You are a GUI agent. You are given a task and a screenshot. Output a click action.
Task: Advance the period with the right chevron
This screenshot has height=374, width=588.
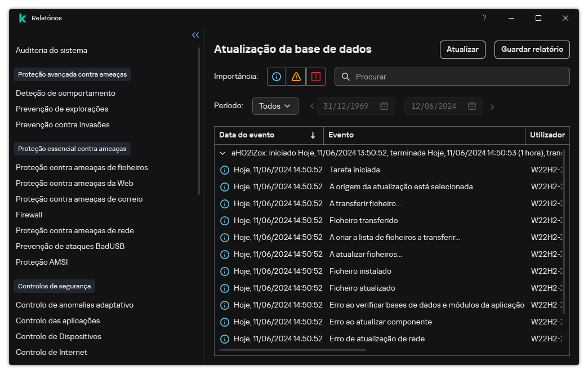coord(492,106)
